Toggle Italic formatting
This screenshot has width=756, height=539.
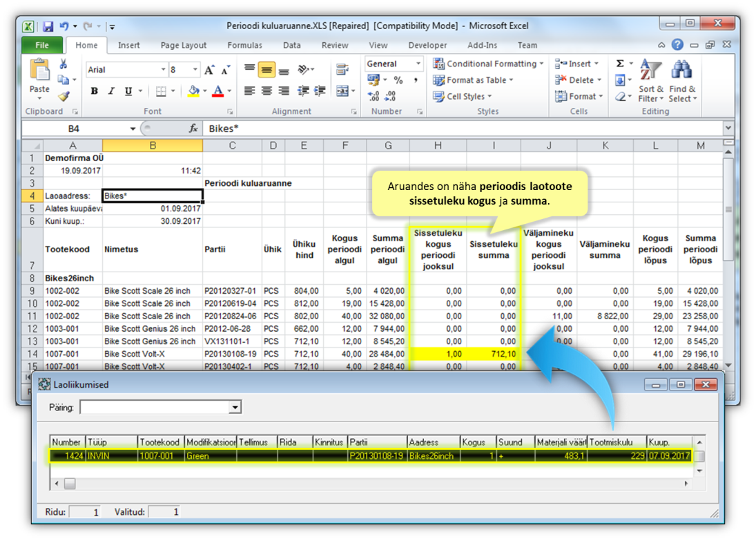click(111, 91)
